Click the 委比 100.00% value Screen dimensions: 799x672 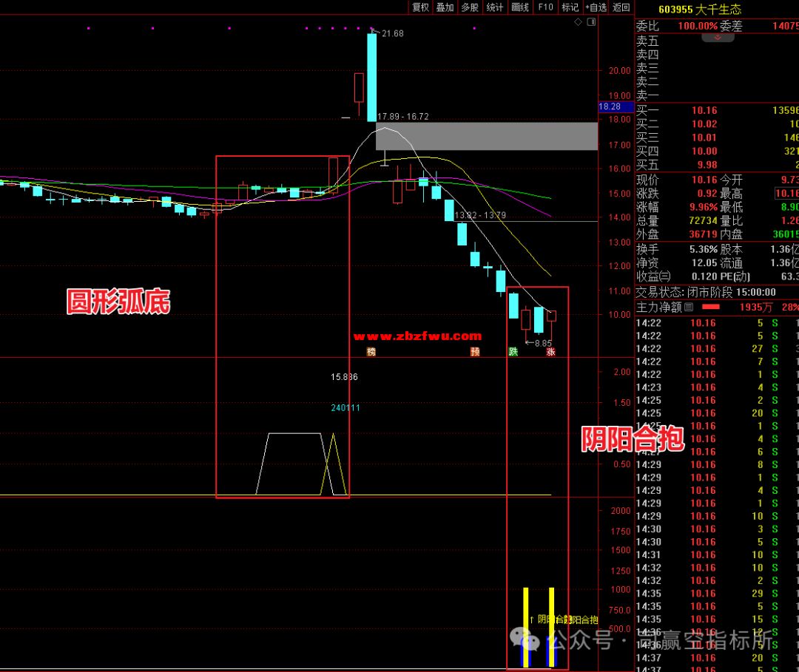(x=698, y=26)
